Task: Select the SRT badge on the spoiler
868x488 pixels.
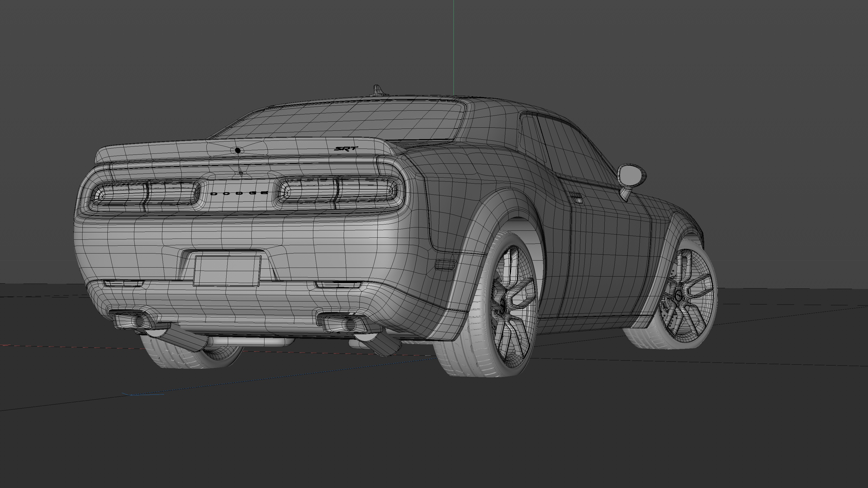Action: point(346,149)
